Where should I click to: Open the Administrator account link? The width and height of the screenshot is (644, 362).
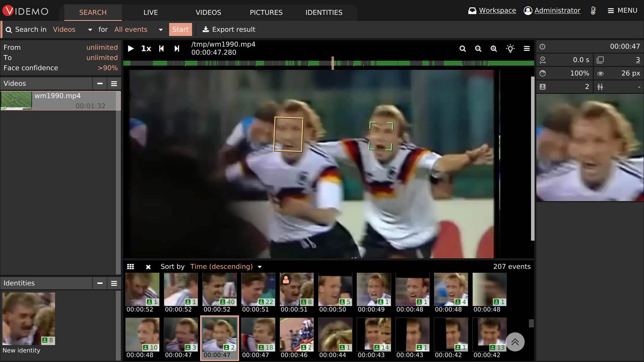552,11
